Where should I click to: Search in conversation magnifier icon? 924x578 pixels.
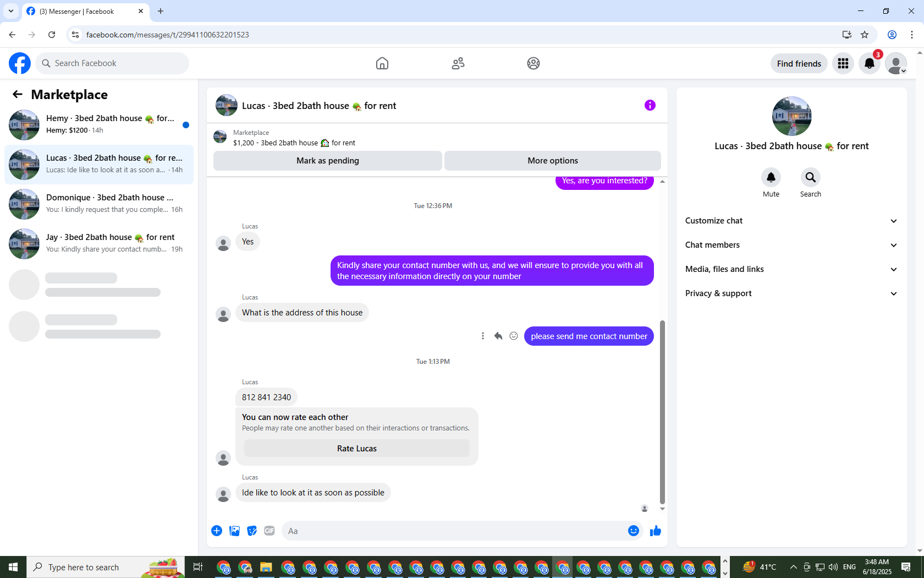tap(811, 177)
